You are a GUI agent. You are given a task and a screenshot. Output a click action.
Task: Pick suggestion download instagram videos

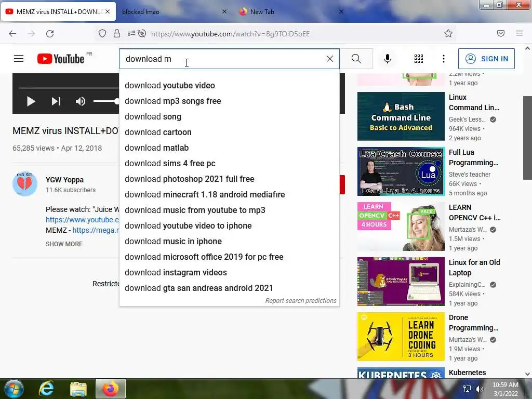point(229,273)
